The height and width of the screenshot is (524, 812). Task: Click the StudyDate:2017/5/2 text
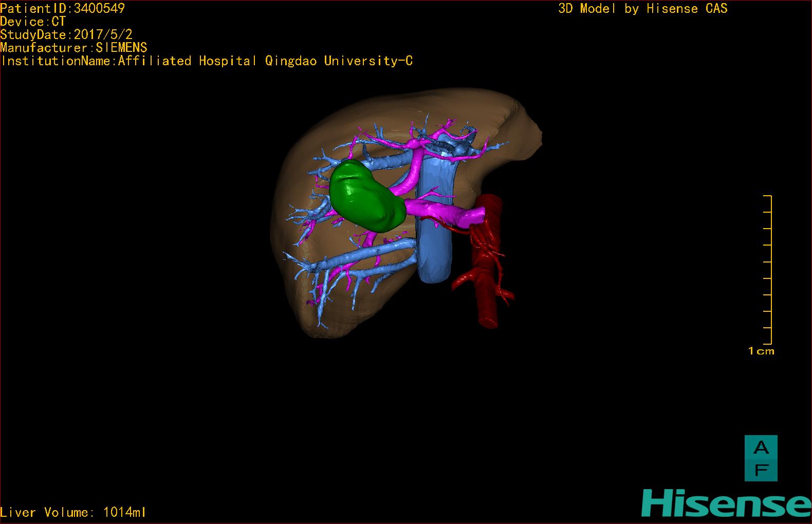click(66, 34)
